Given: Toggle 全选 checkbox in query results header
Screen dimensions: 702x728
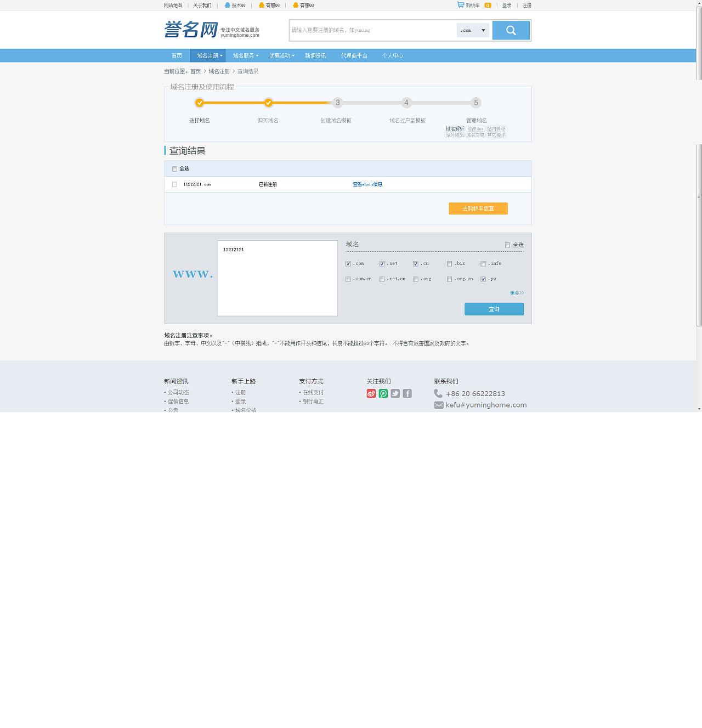Looking at the screenshot, I should pos(174,169).
